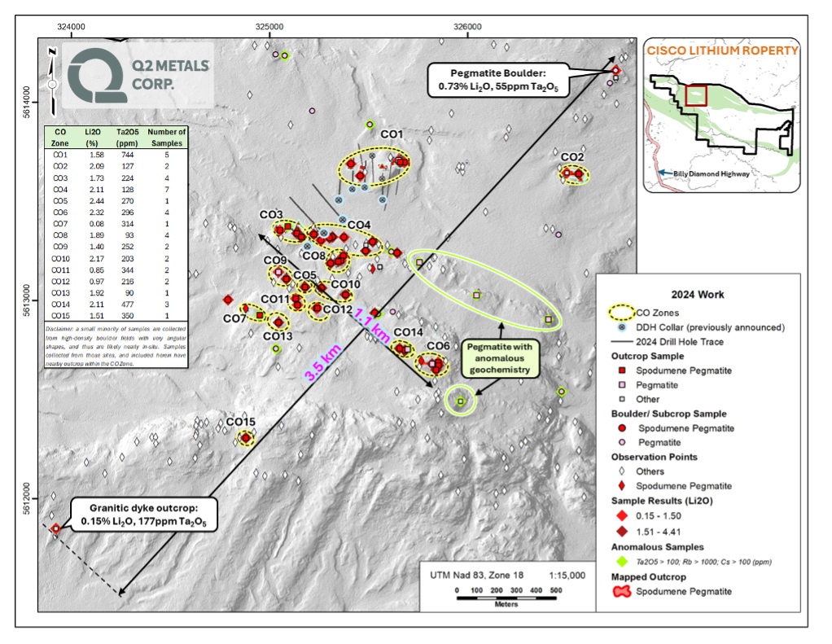Click the boulder Pegmatite pink circle symbol
This screenshot has height=644, width=832.
click(x=622, y=442)
